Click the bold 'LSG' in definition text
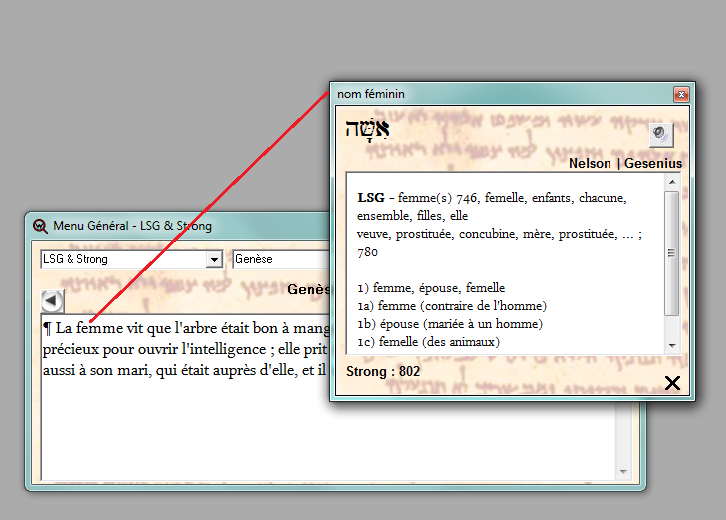 (x=371, y=198)
